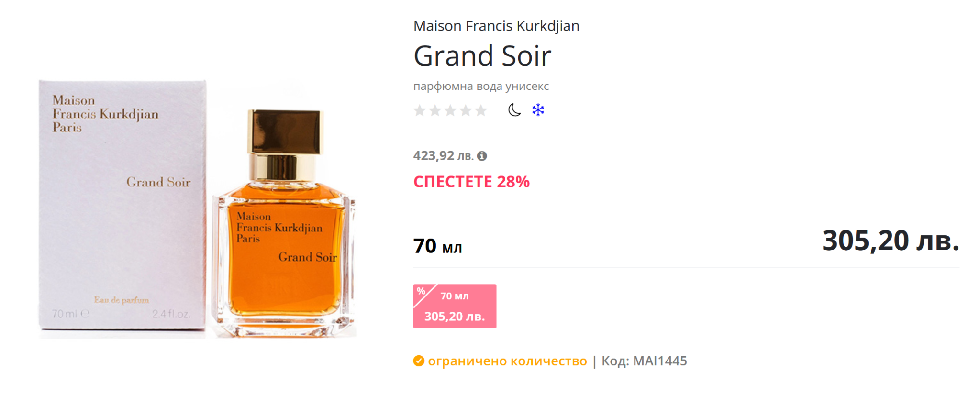Give a four-star rating
The image size is (980, 394).
(x=466, y=111)
